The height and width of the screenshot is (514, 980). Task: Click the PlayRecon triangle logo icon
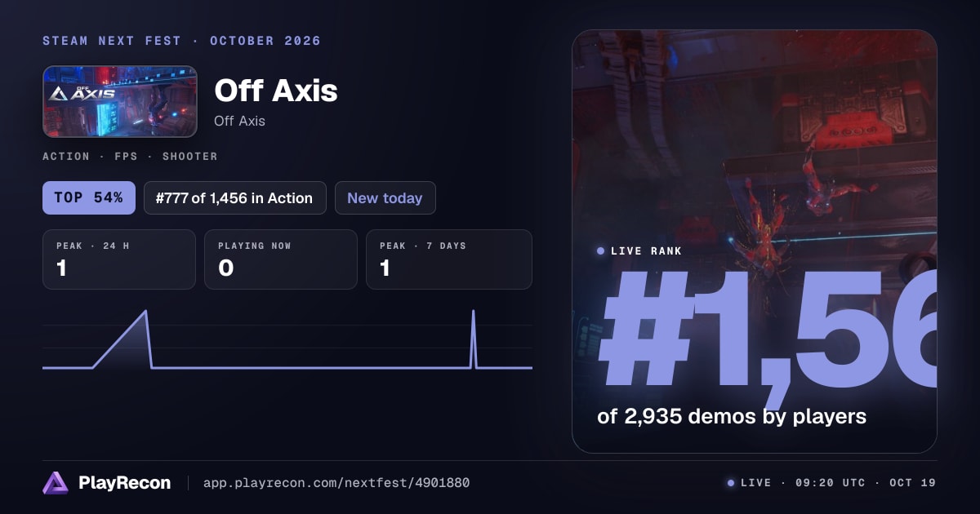[56, 483]
